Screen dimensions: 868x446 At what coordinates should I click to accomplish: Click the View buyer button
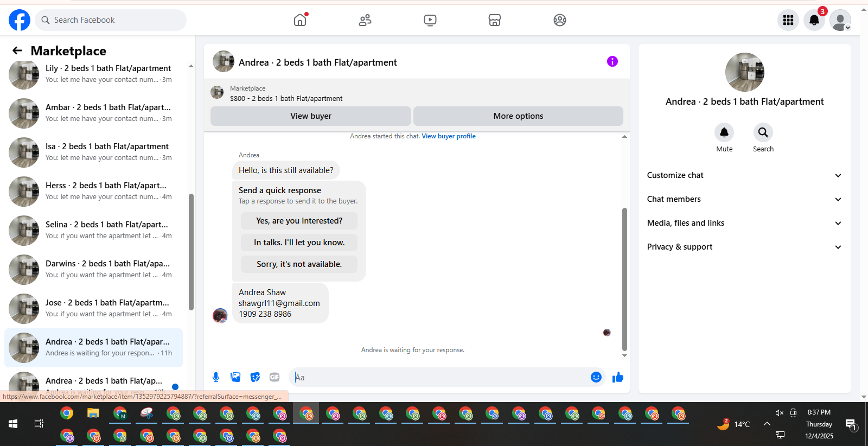tap(311, 116)
